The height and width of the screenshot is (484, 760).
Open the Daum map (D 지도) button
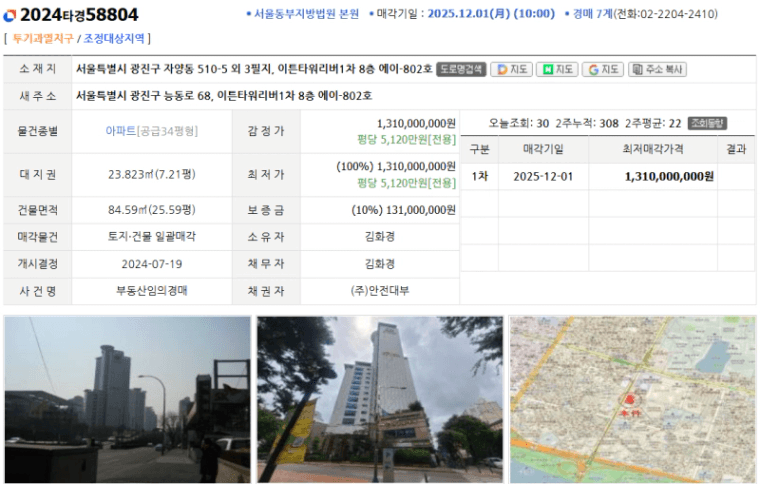point(512,70)
